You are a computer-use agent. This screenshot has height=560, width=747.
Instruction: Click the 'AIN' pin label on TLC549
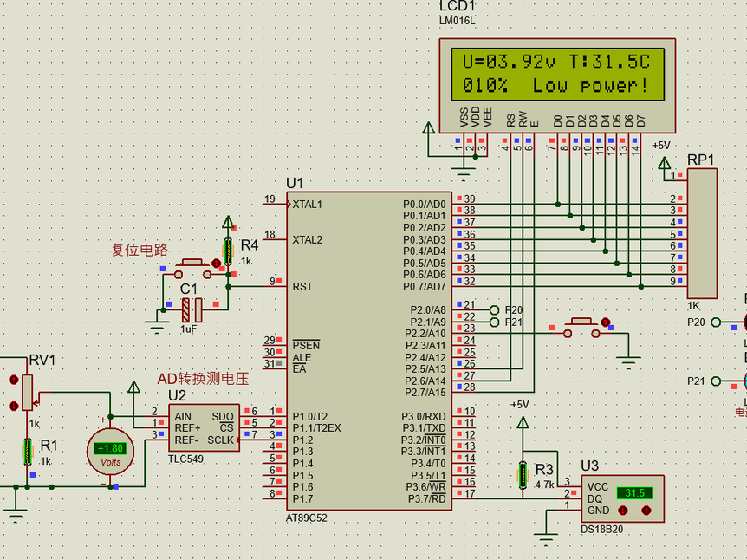(183, 417)
